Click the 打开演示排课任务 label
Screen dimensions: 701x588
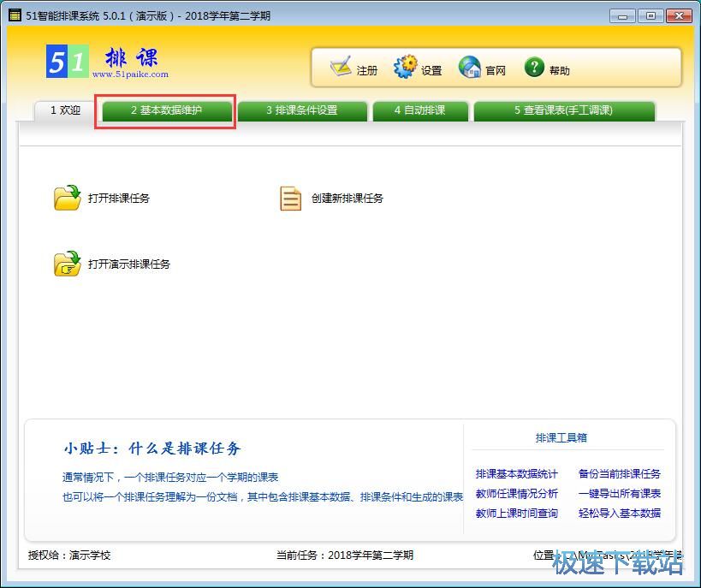[x=129, y=264]
